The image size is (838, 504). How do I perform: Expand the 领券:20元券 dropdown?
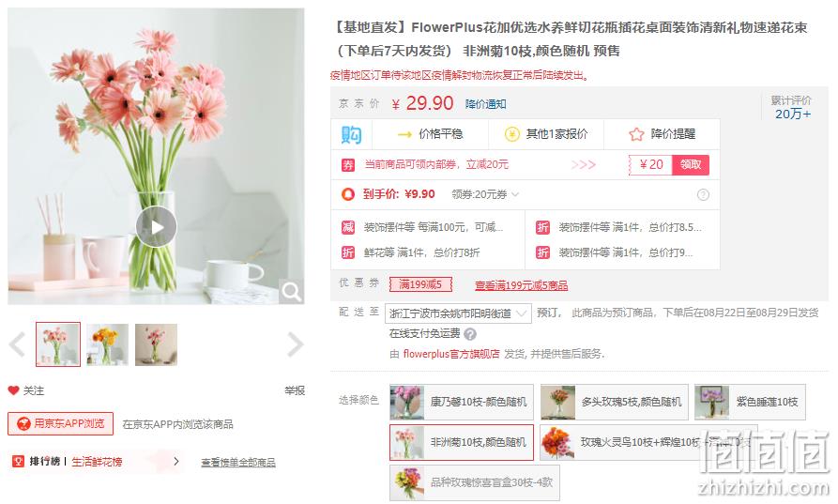tap(485, 194)
